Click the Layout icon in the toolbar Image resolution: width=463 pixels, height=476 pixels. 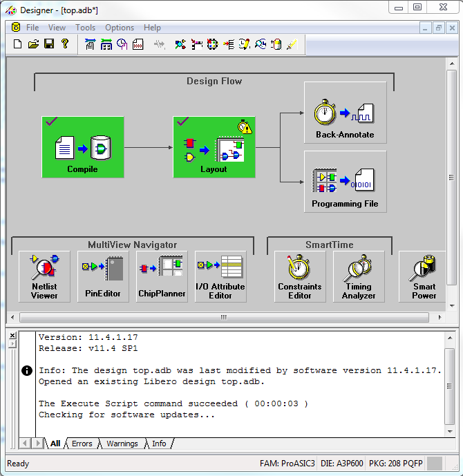(106, 45)
